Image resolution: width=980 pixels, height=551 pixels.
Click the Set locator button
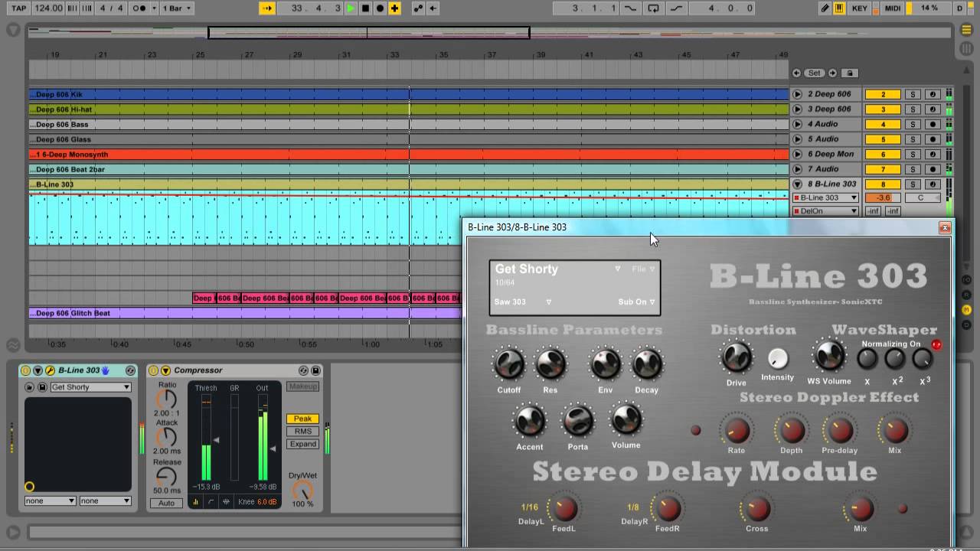814,73
